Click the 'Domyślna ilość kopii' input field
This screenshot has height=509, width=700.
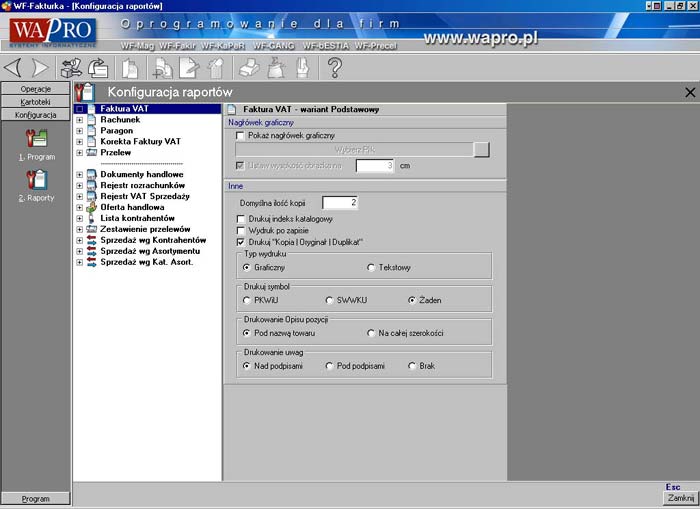coord(340,202)
